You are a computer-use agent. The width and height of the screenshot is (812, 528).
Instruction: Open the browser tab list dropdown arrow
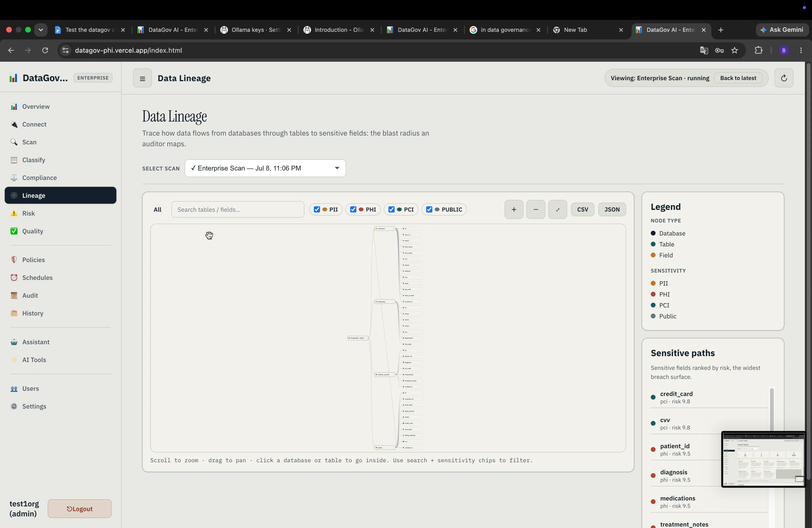click(41, 30)
